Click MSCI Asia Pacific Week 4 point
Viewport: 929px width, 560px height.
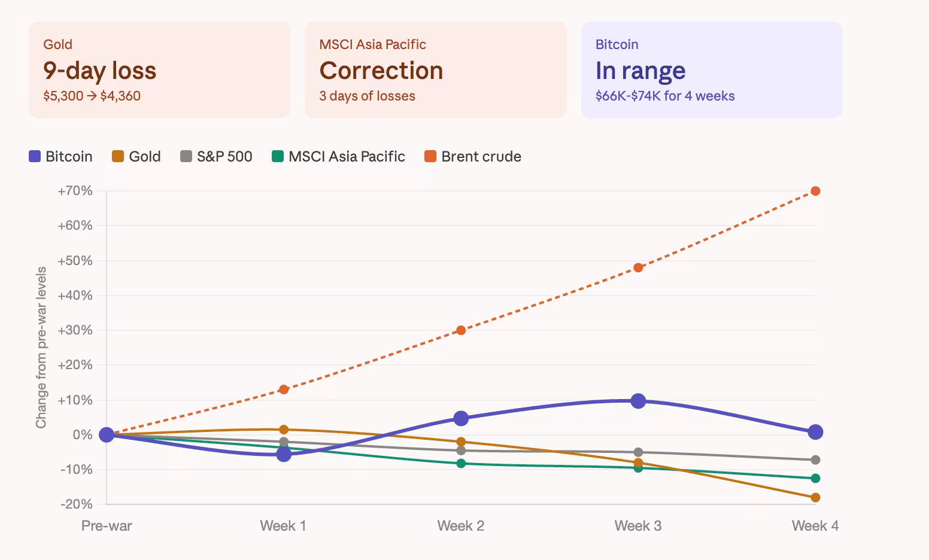click(815, 478)
